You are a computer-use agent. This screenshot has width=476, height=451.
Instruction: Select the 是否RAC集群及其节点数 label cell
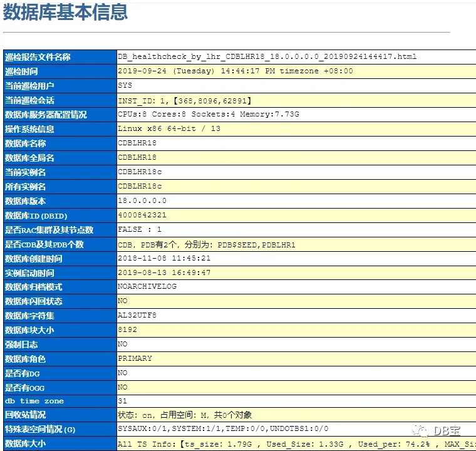tap(60, 231)
